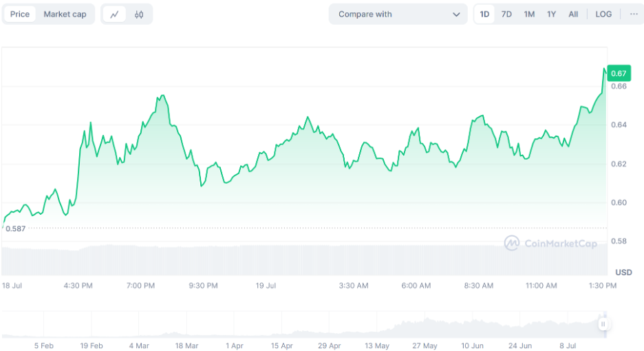Click the pause handle on range slider
644x351 pixels.
pos(603,324)
